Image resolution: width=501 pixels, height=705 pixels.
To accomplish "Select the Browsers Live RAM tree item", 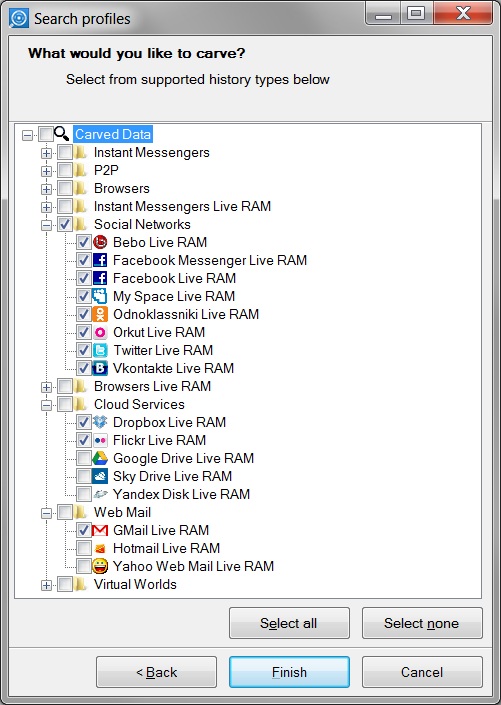I will (x=152, y=386).
